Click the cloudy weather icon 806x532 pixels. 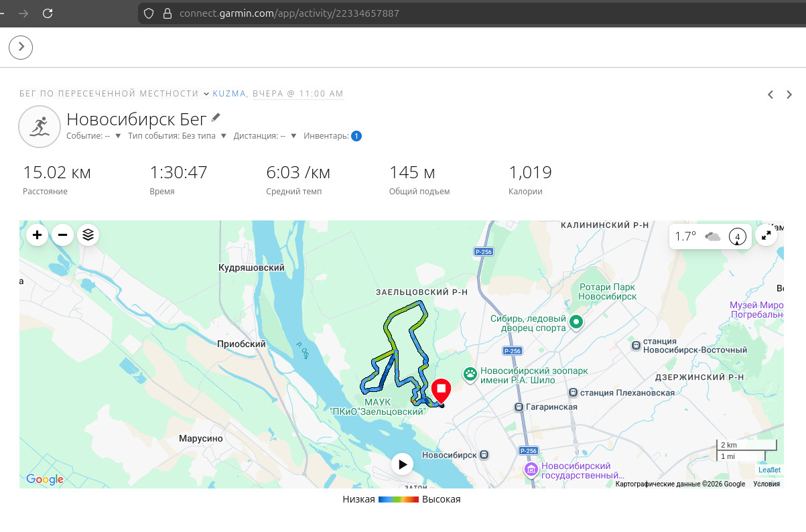712,237
